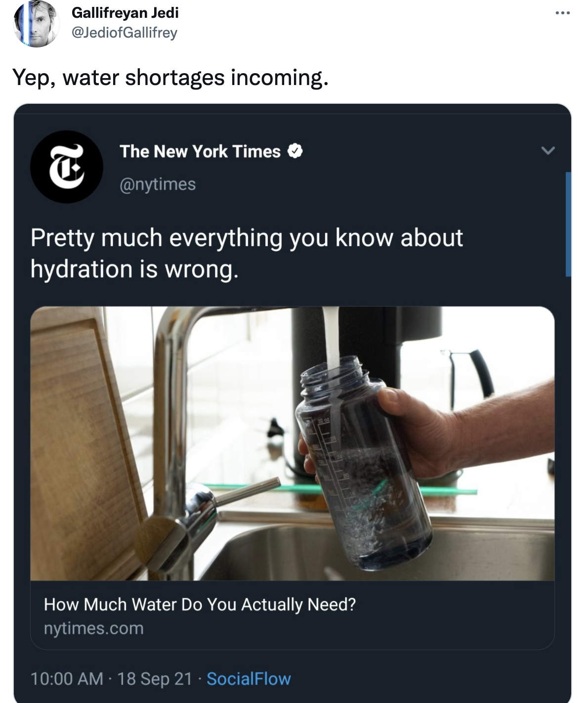Open the @JediofGallifrey handle
This screenshot has height=703, width=588.
point(125,34)
